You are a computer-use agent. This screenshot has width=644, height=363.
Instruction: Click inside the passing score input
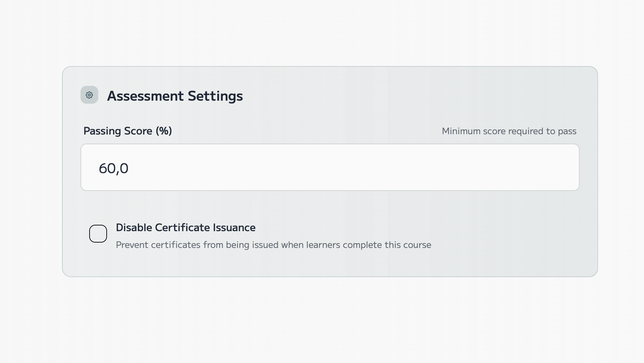[x=330, y=167]
